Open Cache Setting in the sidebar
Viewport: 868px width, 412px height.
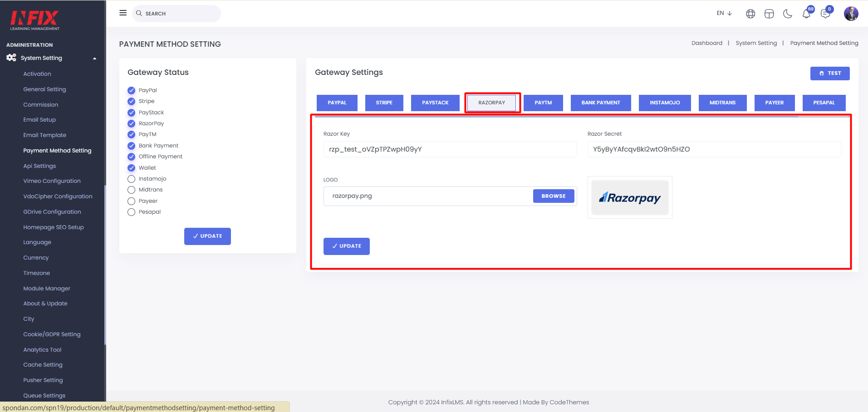click(43, 365)
